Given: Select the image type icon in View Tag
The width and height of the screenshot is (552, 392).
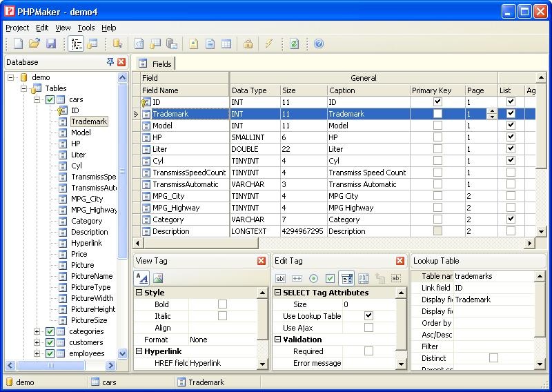Looking at the screenshot, I should click(158, 278).
